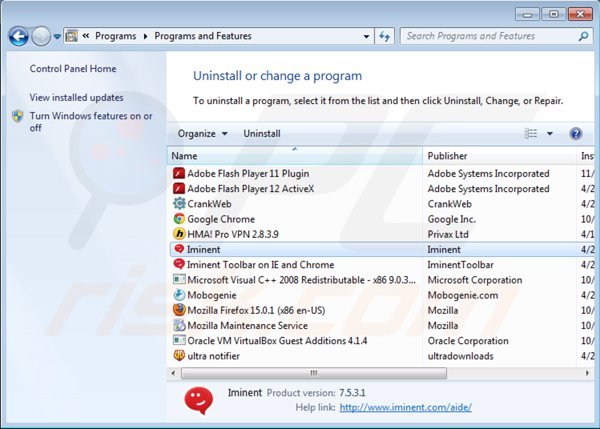
Task: Click the scrollbar right arrow
Action: [587, 373]
